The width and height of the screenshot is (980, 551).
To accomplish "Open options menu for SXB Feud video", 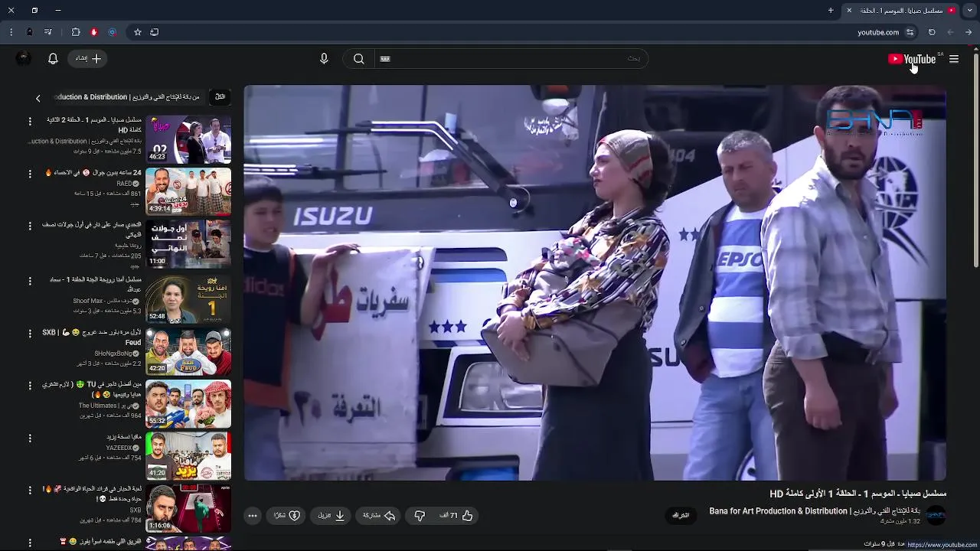I will click(x=30, y=334).
